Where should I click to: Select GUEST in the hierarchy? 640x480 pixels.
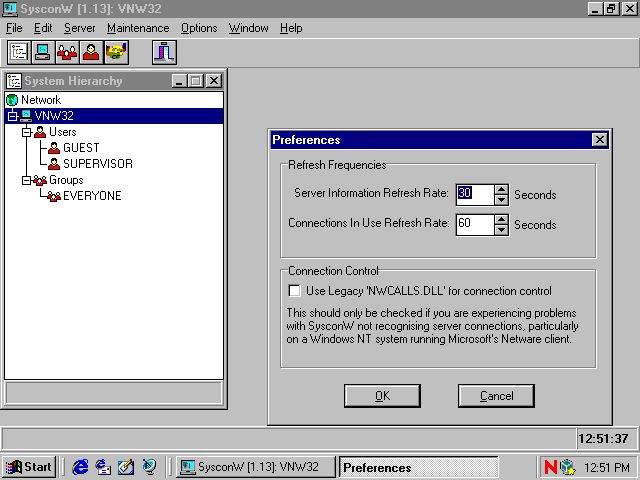(x=81, y=148)
